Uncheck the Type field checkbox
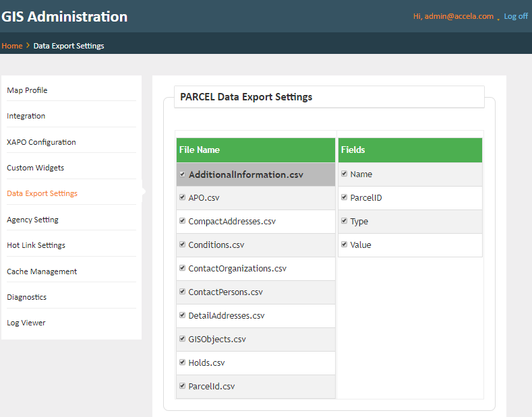532x417 pixels. pos(345,221)
